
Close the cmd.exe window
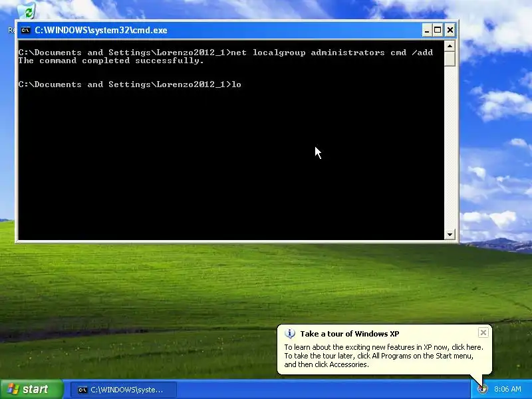[x=450, y=30]
